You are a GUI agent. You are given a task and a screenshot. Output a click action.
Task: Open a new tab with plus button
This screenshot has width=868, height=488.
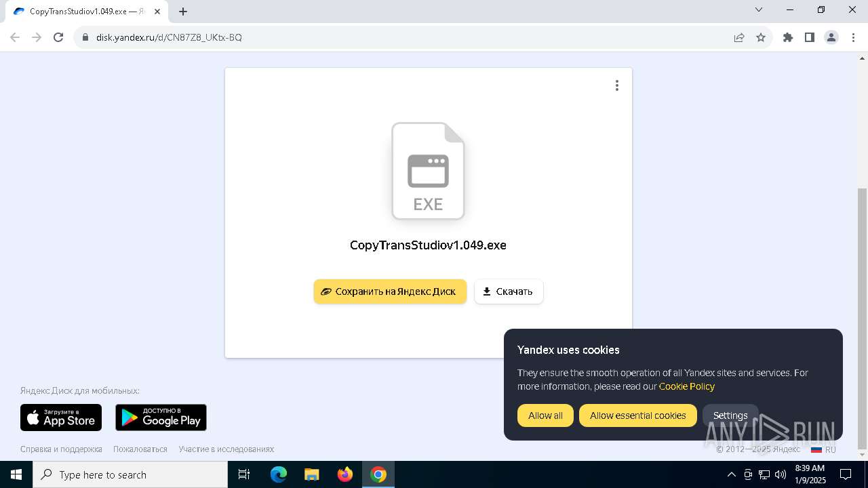pyautogui.click(x=183, y=11)
